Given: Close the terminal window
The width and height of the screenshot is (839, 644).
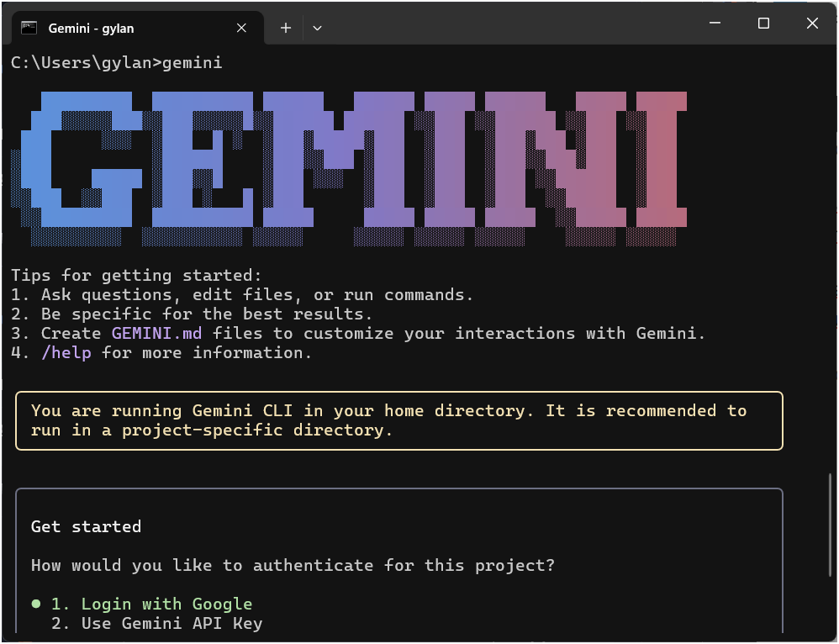Looking at the screenshot, I should click(x=812, y=24).
